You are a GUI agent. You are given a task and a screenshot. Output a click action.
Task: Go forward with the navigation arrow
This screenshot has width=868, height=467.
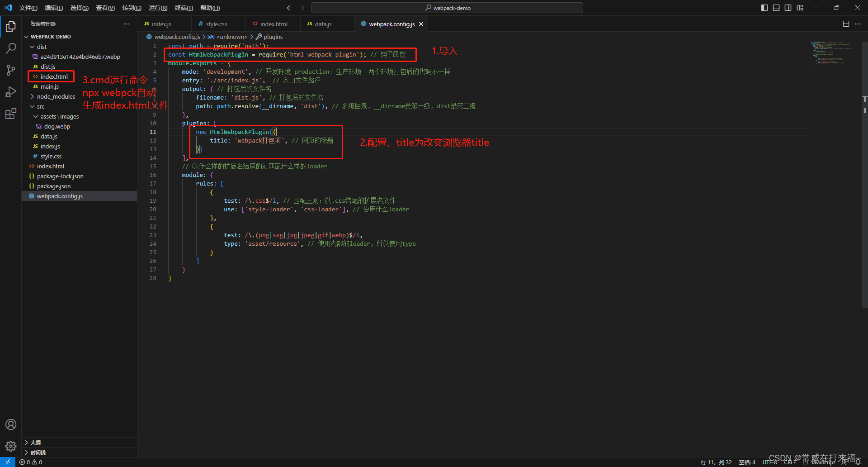(302, 8)
